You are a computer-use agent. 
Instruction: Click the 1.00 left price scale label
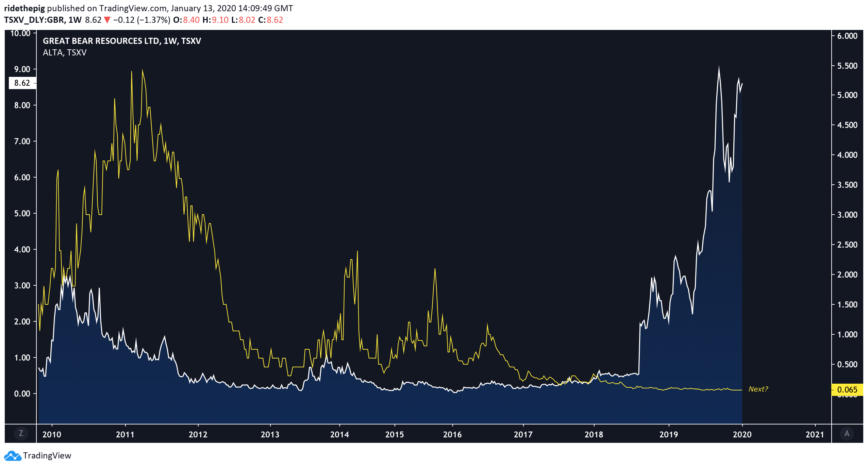22,357
